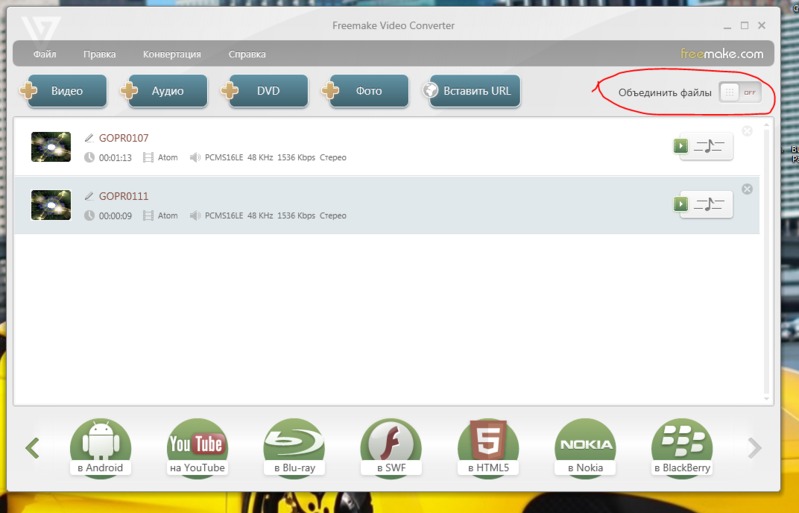This screenshot has width=799, height=513.
Task: Select the GOPR0111 file name
Action: [124, 196]
